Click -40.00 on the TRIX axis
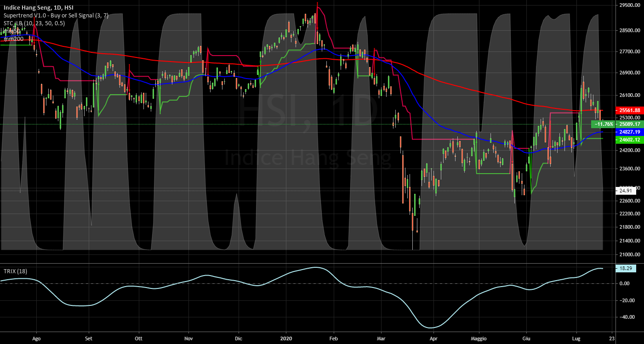Screen dimensions: 644x344 (x=627, y=317)
